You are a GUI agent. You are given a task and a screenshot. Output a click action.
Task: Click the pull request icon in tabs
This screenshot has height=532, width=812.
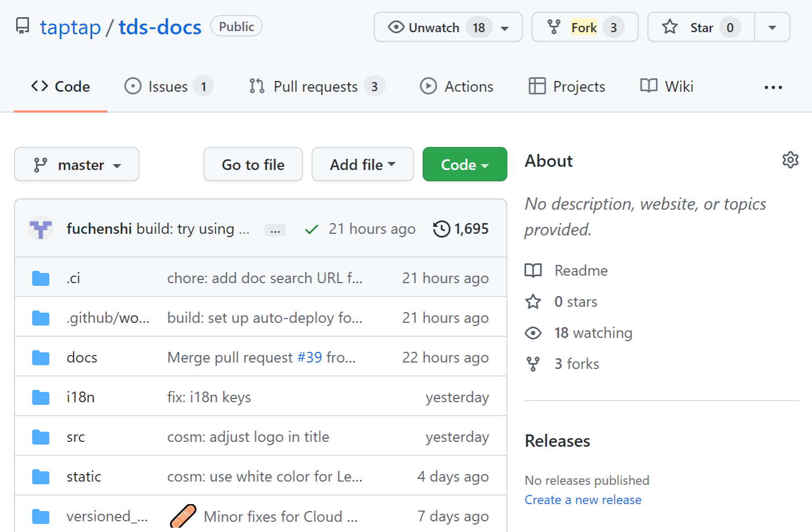[x=257, y=86]
